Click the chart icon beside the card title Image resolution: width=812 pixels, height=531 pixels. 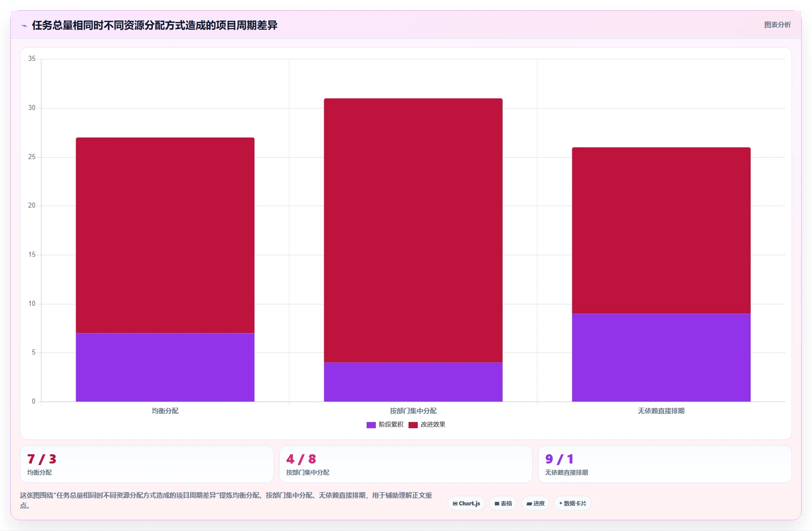(24, 26)
